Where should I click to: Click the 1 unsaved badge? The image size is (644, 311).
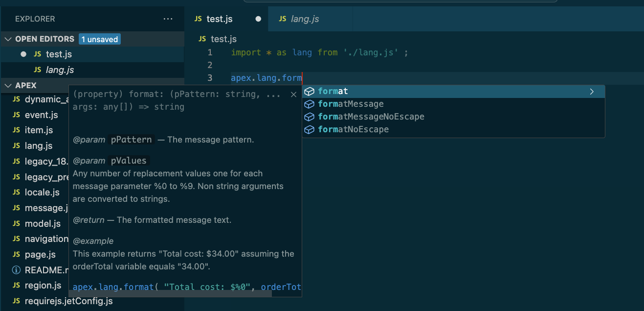pyautogui.click(x=99, y=39)
